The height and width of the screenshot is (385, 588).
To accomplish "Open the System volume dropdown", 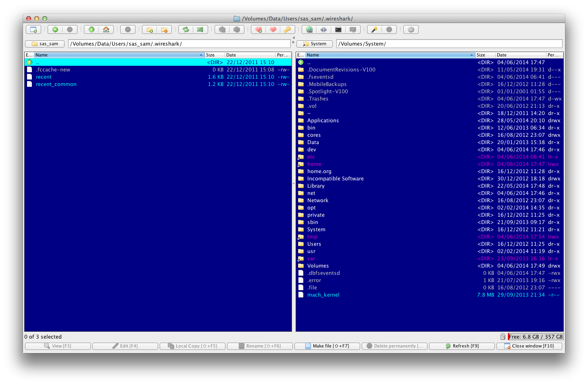I will (315, 44).
